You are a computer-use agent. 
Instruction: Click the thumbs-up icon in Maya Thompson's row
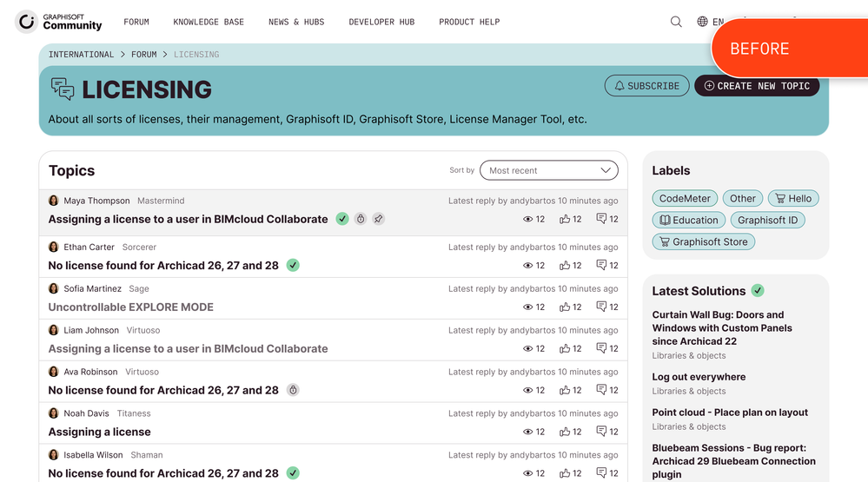point(565,219)
